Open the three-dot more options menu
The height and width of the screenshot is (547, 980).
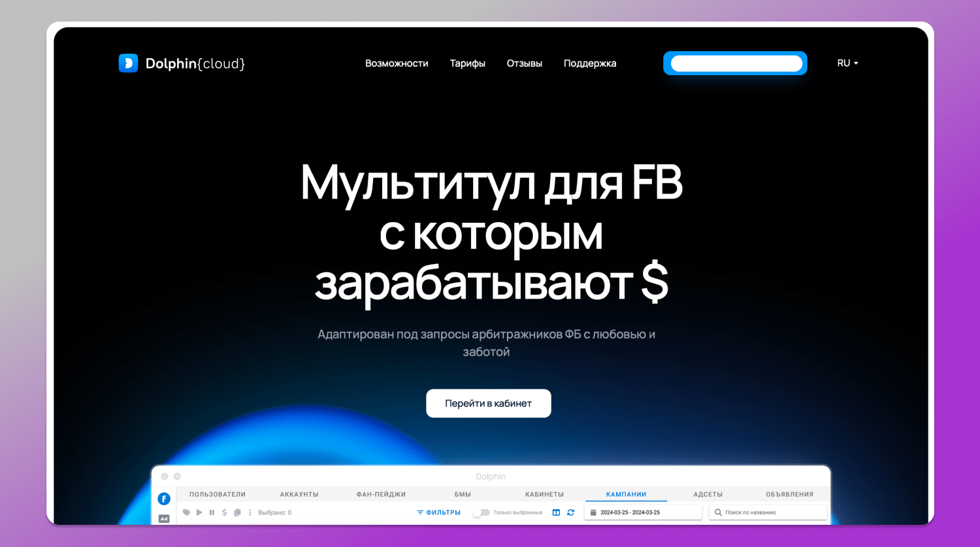click(x=250, y=512)
